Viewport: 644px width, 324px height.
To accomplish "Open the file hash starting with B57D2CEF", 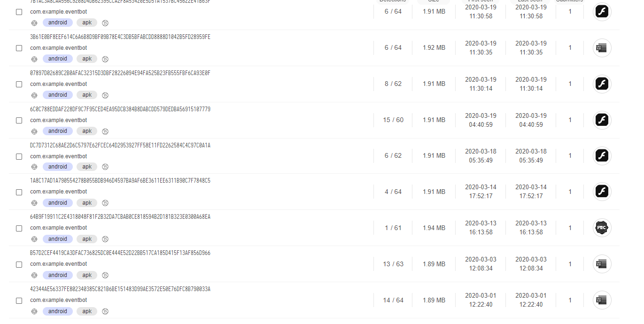I will pyautogui.click(x=120, y=253).
